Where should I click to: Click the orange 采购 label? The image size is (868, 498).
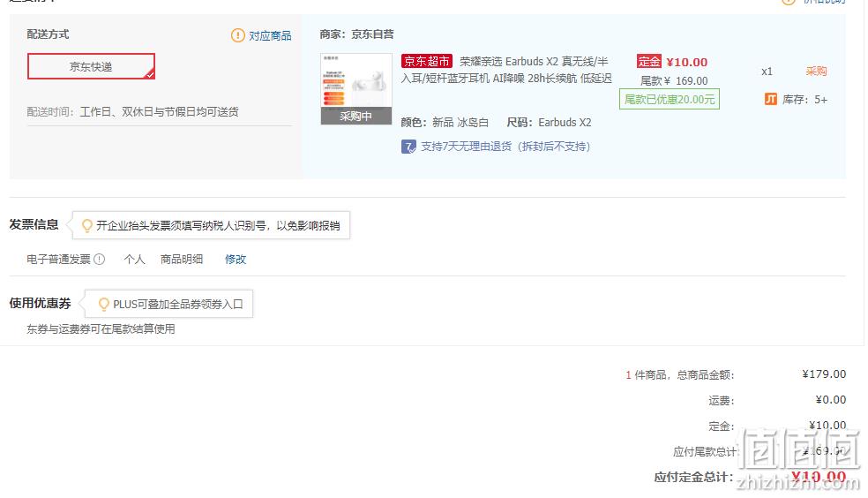point(816,71)
